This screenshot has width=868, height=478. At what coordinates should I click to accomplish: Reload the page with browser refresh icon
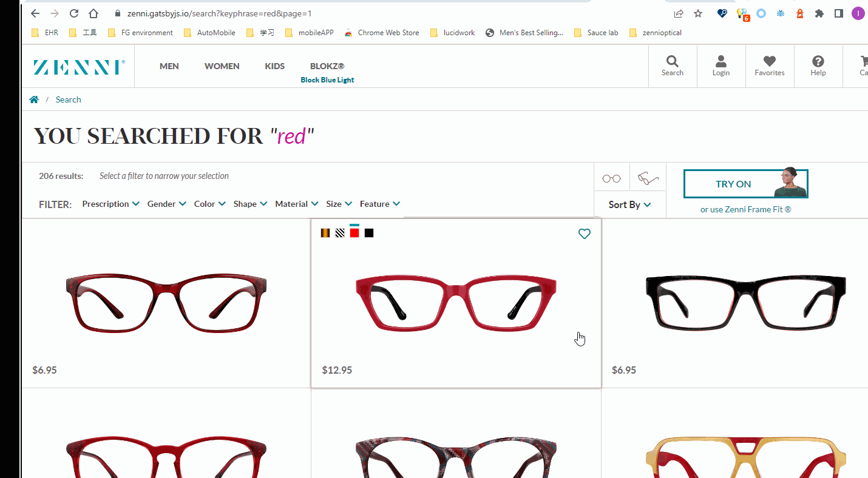(x=74, y=13)
